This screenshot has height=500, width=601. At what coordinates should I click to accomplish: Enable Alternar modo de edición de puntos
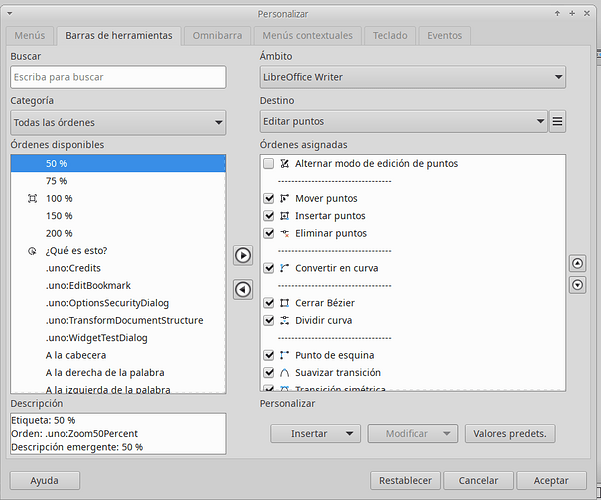coord(268,163)
